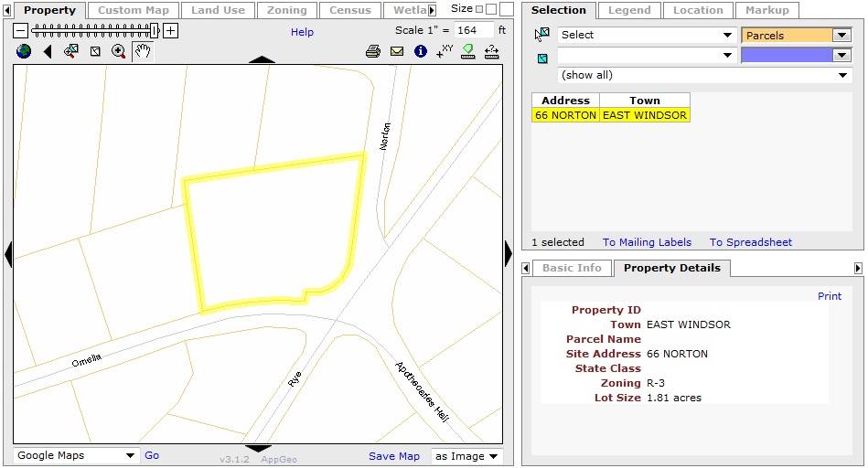Open the Parcels layer dropdown
Screen dimensions: 868x468
796,36
